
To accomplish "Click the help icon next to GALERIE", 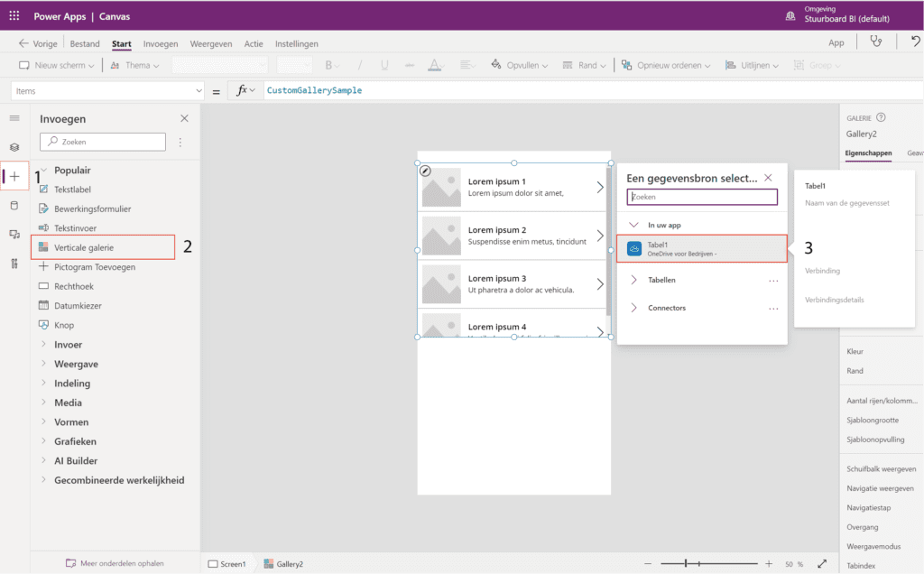I will coord(881,117).
